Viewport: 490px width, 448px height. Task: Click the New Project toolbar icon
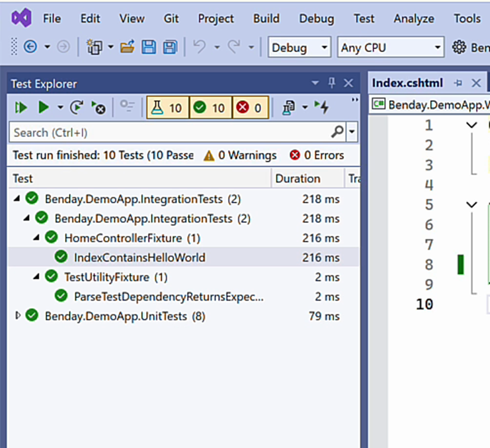[94, 47]
